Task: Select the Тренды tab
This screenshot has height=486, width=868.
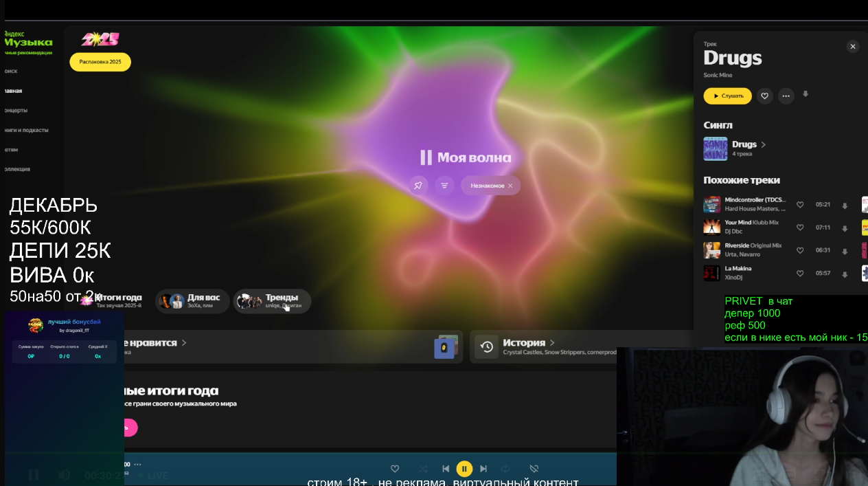Action: click(x=272, y=301)
